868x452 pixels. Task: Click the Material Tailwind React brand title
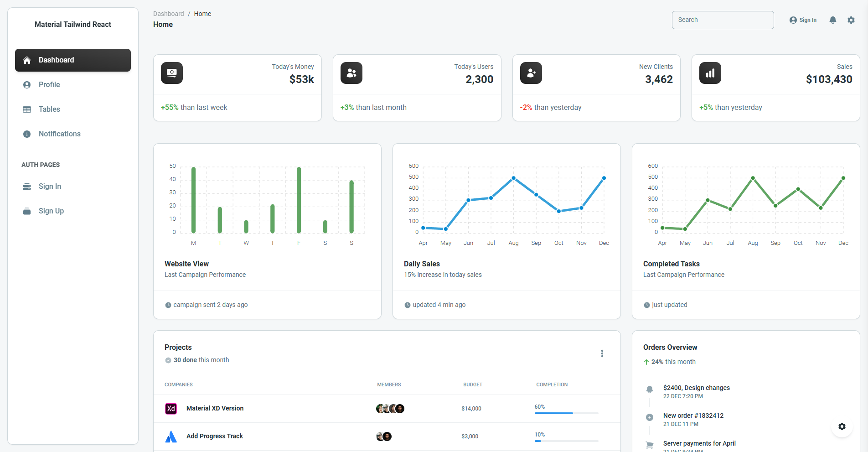tap(73, 25)
